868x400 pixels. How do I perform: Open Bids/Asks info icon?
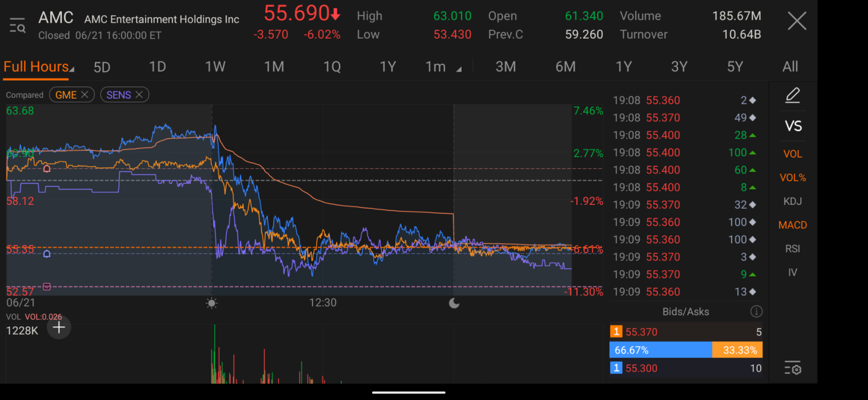(756, 312)
